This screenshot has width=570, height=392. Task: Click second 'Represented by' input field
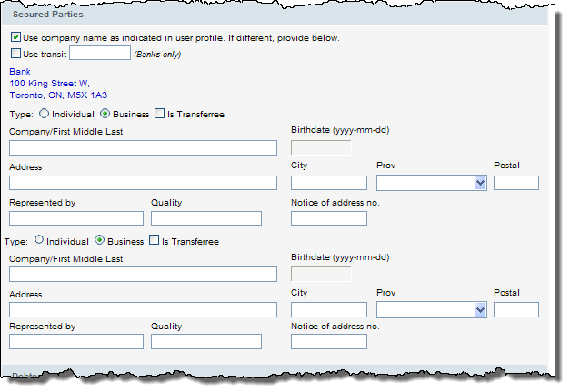(x=76, y=342)
